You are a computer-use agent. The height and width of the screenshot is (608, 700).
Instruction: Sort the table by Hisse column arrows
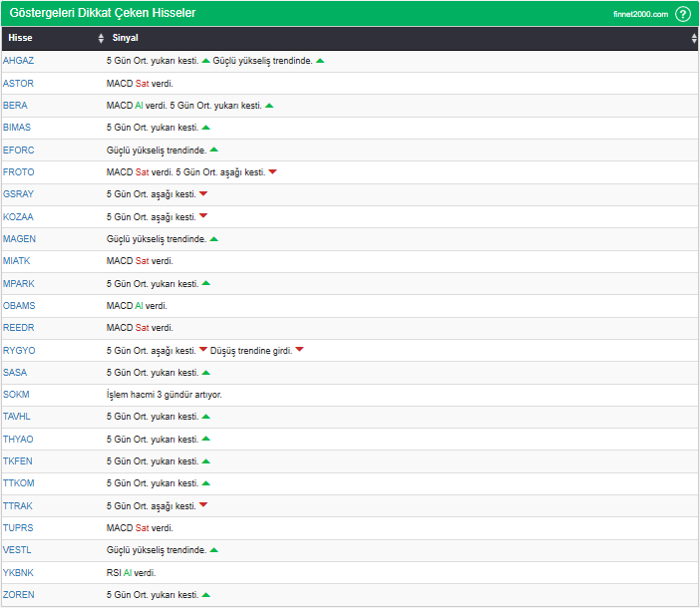click(x=101, y=38)
